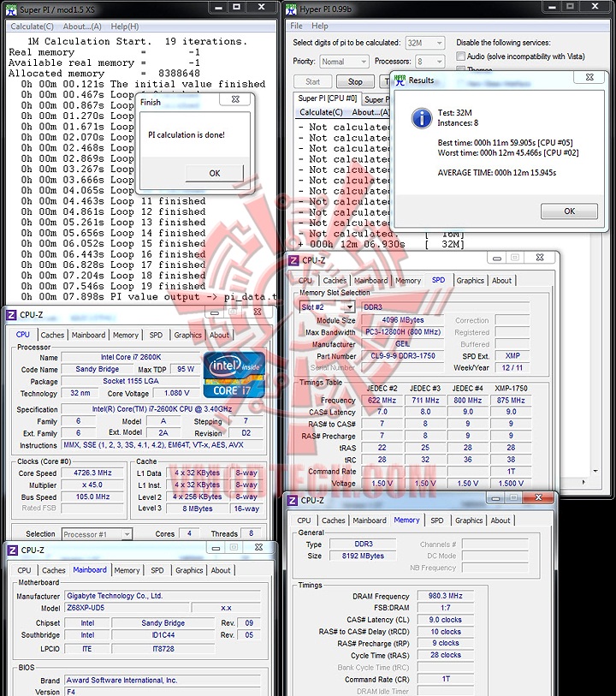This screenshot has height=696, width=616.
Task: Enable the Audio service disable checkbox
Action: click(461, 56)
